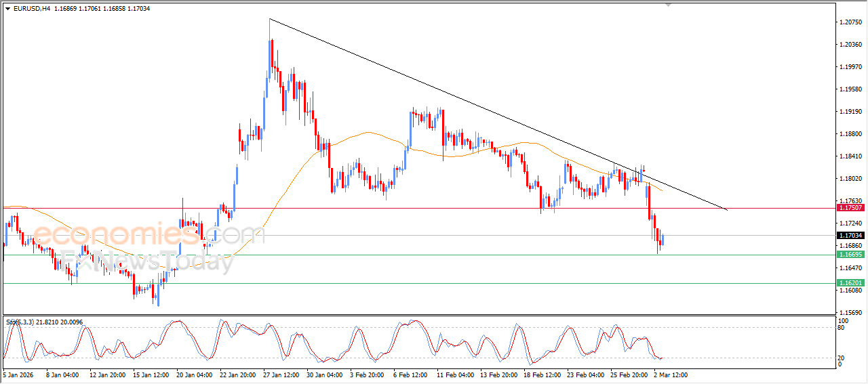Click the 27 Jan 12:00 date label
868x384 pixels.
pyautogui.click(x=280, y=374)
